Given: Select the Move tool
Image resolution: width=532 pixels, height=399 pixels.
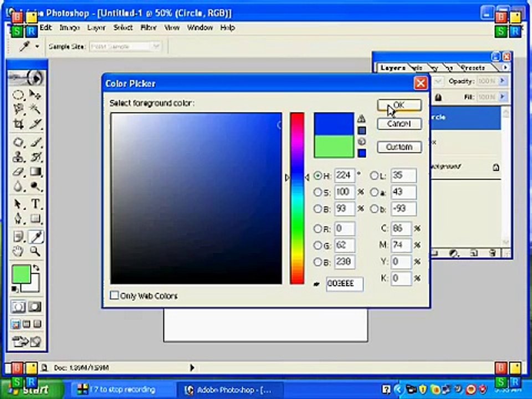Looking at the screenshot, I should (35, 95).
